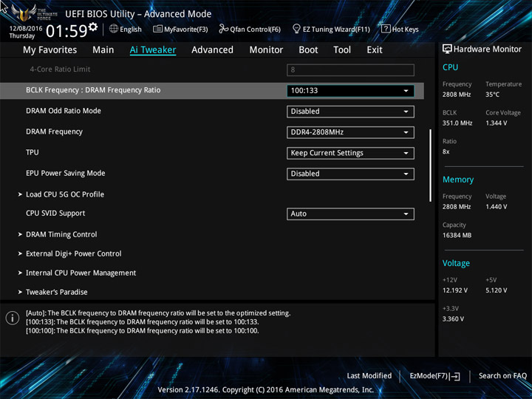This screenshot has width=532, height=399.
Task: Click the +12V reading 12.192 V
Action: coord(455,290)
